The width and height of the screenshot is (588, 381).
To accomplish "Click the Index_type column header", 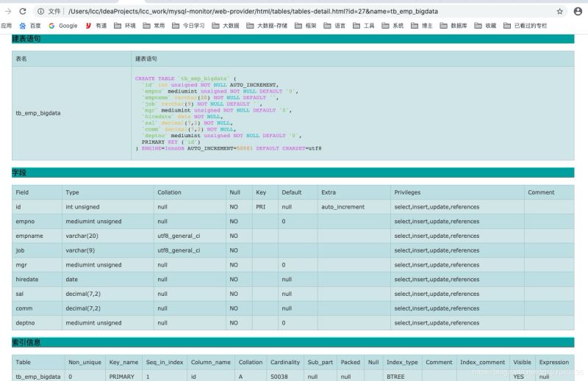I will pyautogui.click(x=402, y=362).
